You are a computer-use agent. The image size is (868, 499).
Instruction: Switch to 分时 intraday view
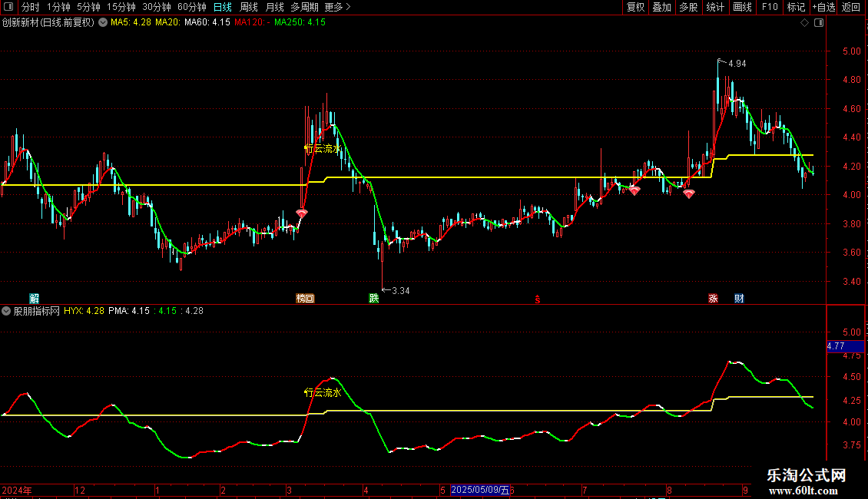(31, 7)
